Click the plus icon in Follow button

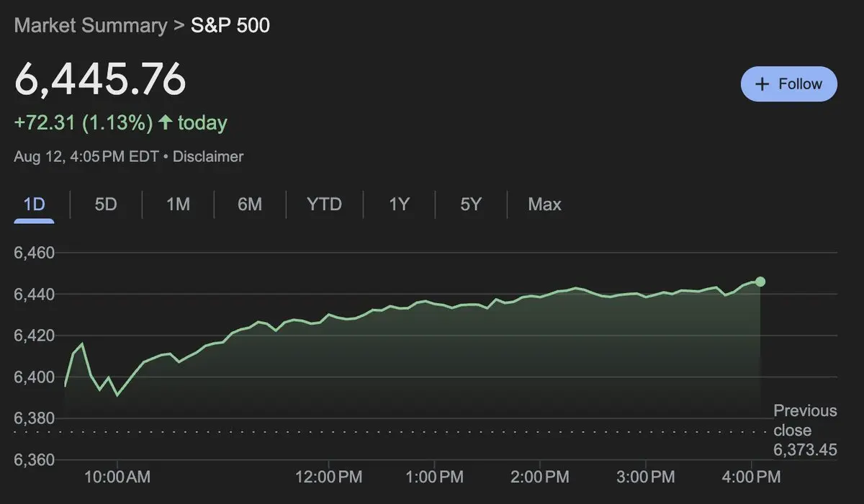click(762, 84)
